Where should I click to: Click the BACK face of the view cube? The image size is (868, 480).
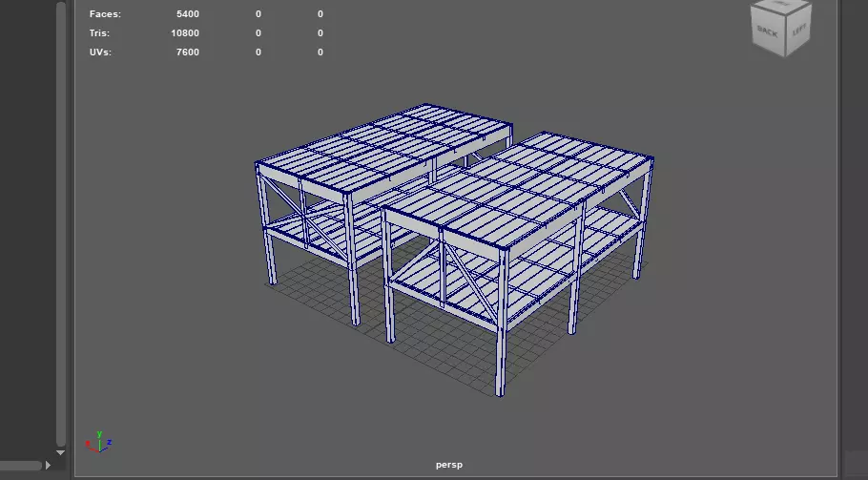(x=769, y=32)
